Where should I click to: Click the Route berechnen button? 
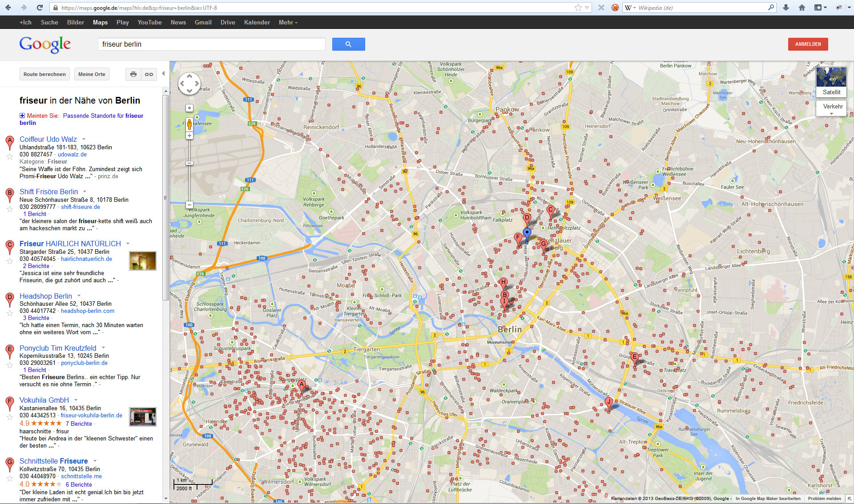click(44, 74)
